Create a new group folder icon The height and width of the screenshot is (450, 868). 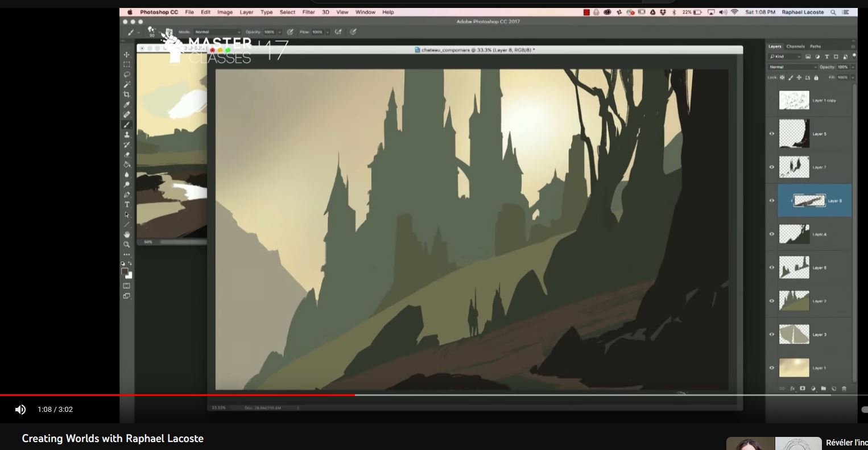tap(823, 389)
